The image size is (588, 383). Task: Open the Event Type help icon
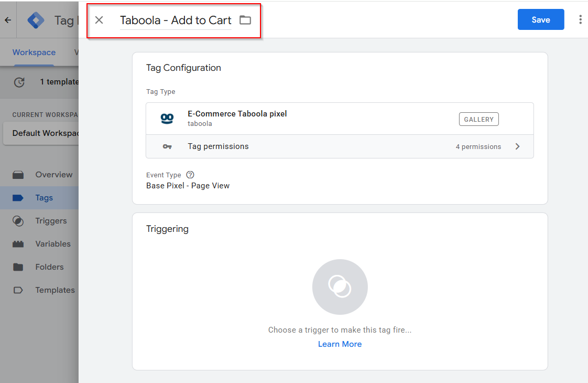pyautogui.click(x=190, y=175)
